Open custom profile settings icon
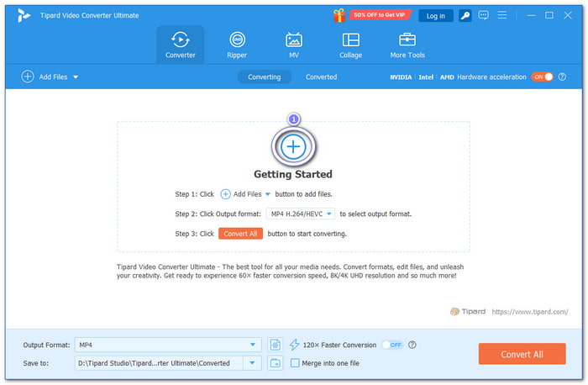The height and width of the screenshot is (385, 588). pos(276,345)
